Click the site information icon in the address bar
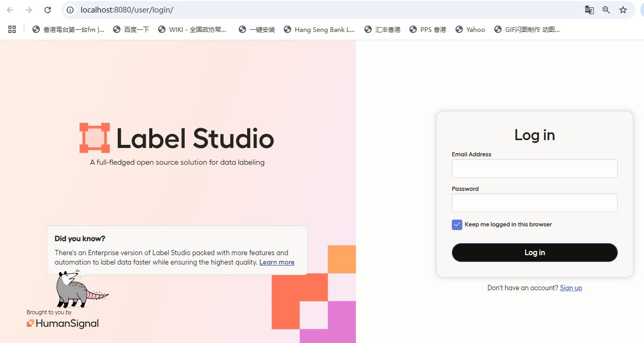This screenshot has height=343, width=644. (70, 10)
